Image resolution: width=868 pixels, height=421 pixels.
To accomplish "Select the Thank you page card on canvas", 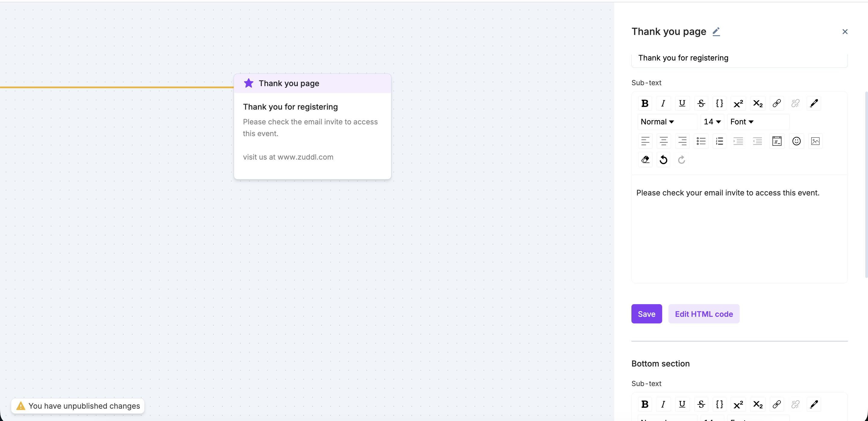I will click(x=312, y=126).
